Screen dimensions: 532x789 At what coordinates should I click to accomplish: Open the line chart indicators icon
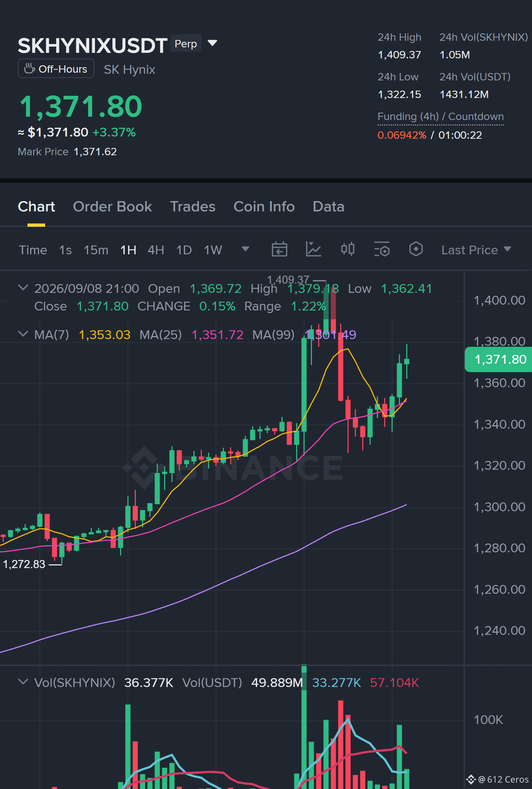(x=313, y=250)
